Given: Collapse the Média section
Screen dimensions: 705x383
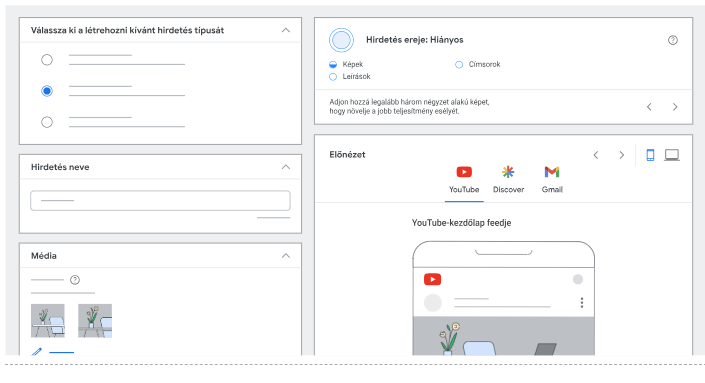Looking at the screenshot, I should point(286,256).
